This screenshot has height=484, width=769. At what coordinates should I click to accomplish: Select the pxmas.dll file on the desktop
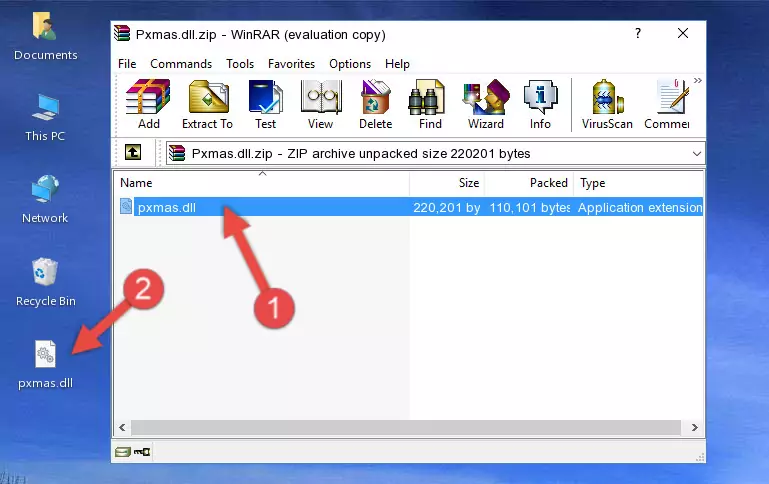click(x=45, y=365)
